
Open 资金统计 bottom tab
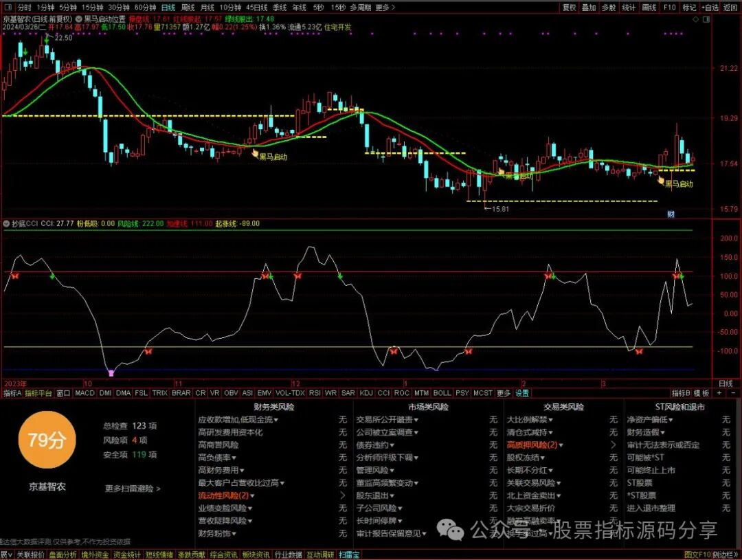click(127, 555)
